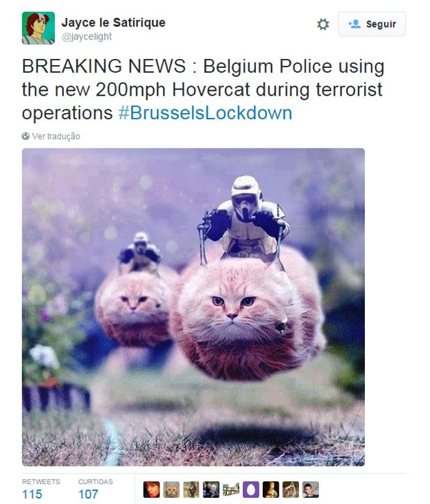Screen dimensions: 430x504
Task: Open Jayce le Satirique's profile avatar
Action: pos(38,28)
